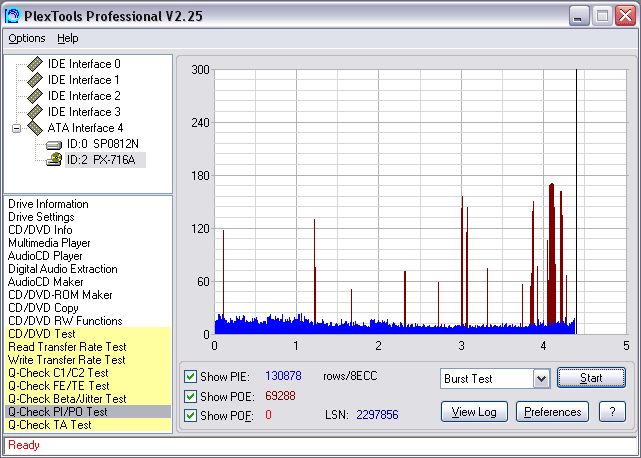Open CD/DVD-ROM Maker function
Image resolution: width=641 pixels, height=458 pixels.
[x=60, y=295]
